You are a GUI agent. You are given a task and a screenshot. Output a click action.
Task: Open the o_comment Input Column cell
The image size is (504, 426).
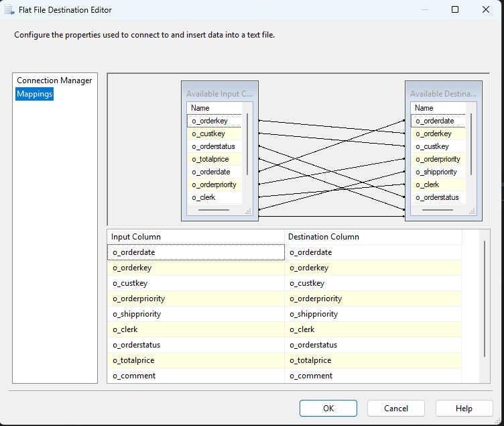(x=196, y=376)
